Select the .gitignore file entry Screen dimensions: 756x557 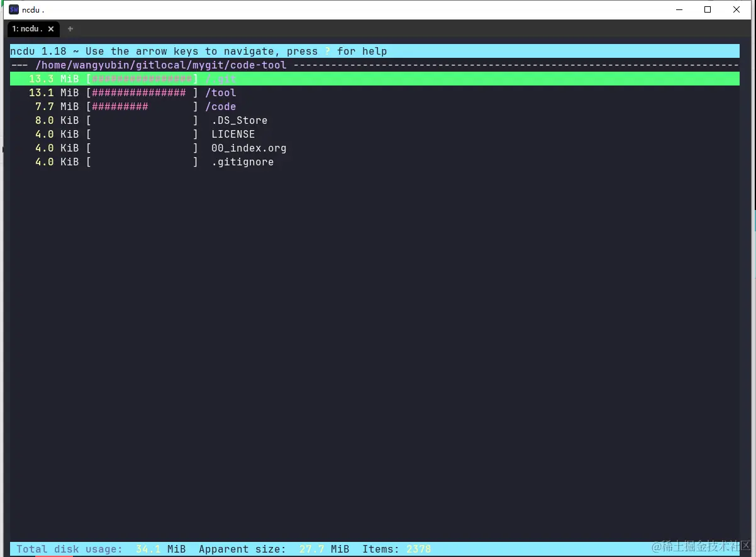pyautogui.click(x=243, y=162)
